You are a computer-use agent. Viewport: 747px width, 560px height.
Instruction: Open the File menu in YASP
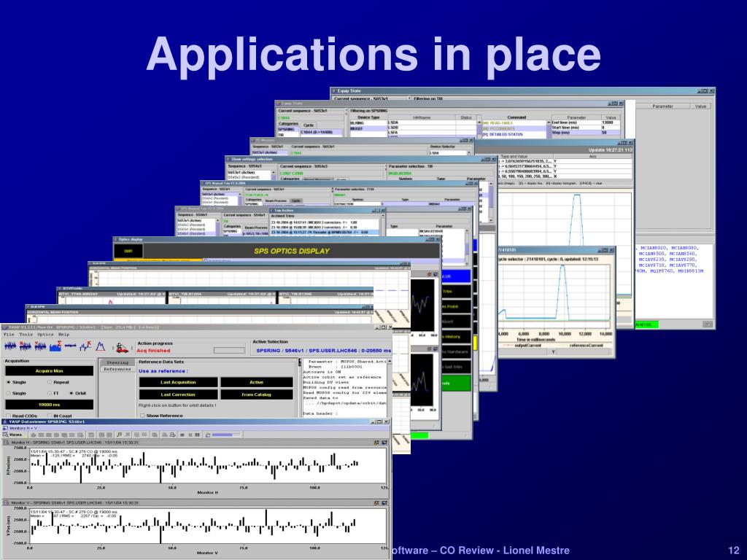9,334
